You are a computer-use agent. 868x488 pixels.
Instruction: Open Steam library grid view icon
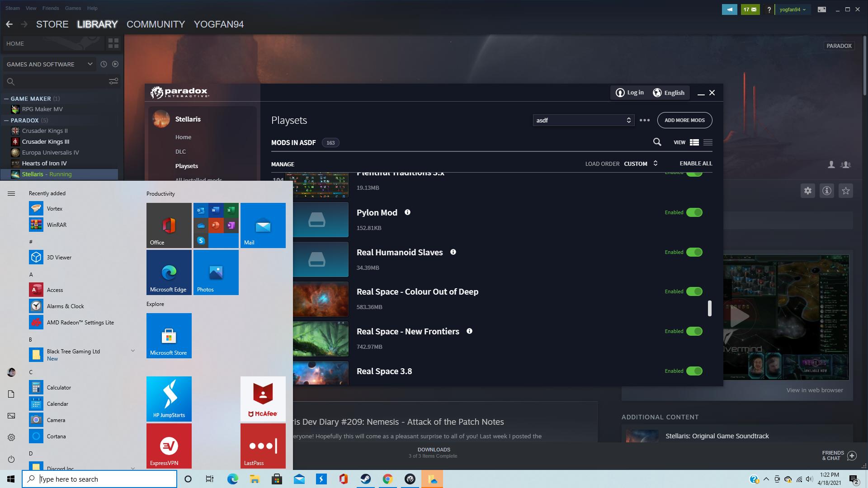point(113,43)
